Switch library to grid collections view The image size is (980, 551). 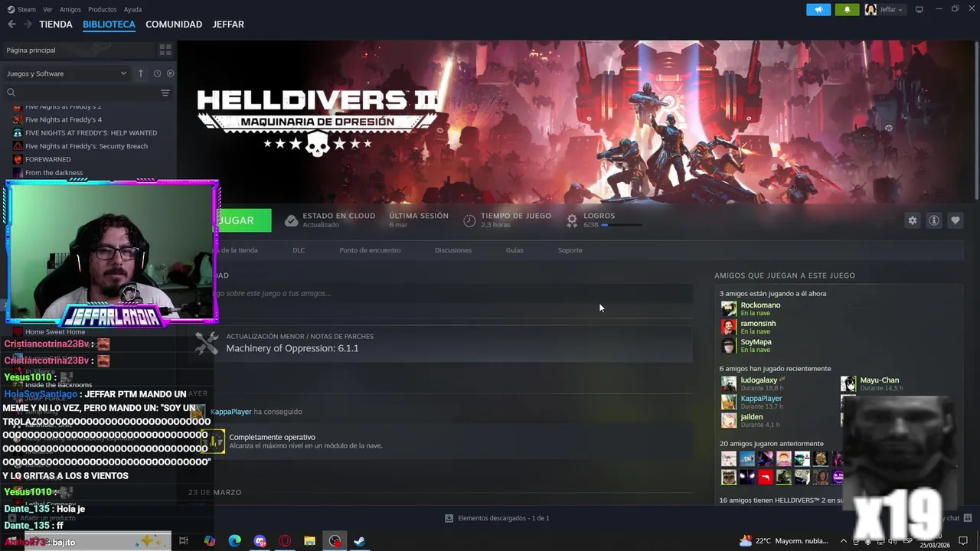pyautogui.click(x=165, y=50)
